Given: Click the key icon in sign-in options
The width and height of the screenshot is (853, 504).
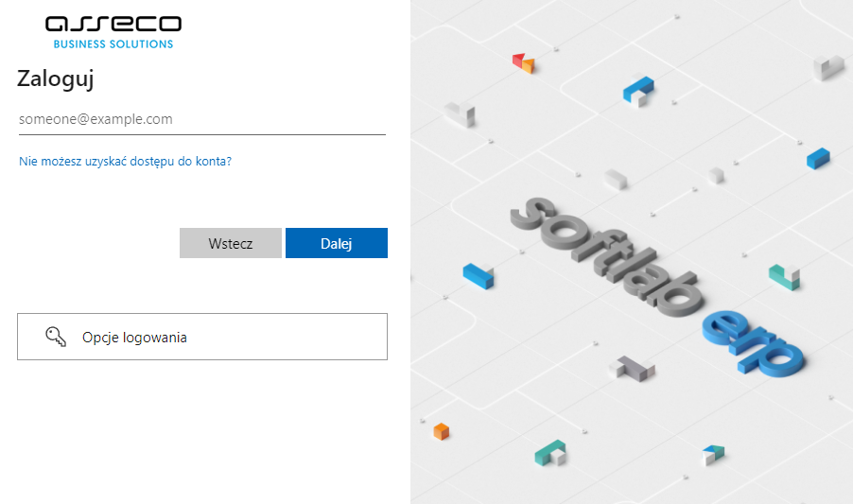Looking at the screenshot, I should click(55, 337).
